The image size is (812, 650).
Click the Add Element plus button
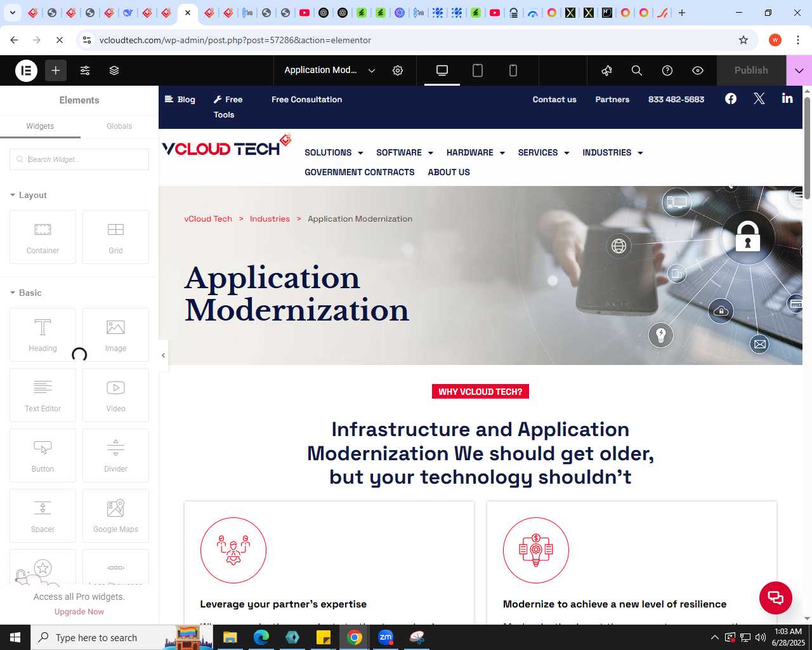[56, 70]
